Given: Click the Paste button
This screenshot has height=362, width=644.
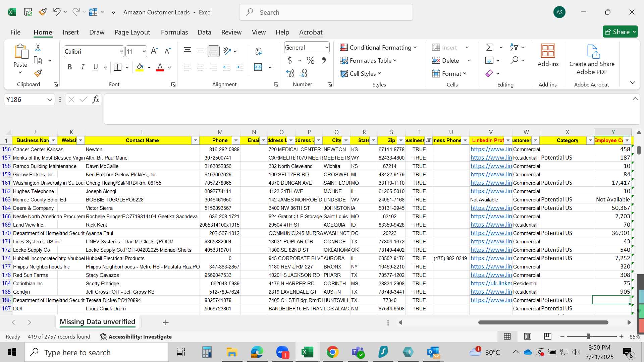Looking at the screenshot, I should (20, 60).
